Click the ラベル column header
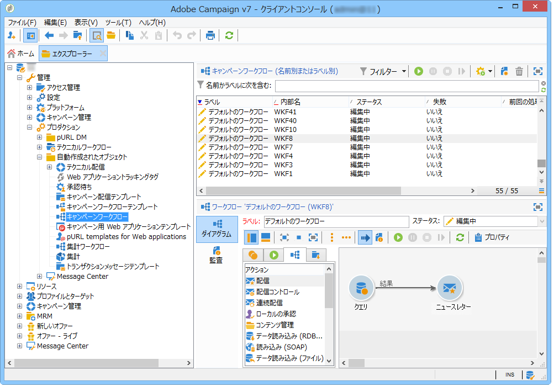Screen dimensions: 559x392 235,102
